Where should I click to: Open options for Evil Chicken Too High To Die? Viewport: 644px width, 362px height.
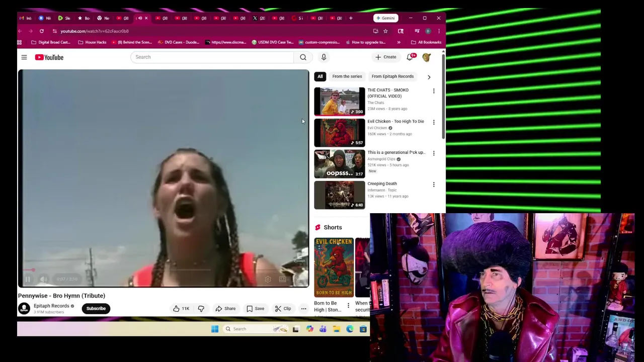point(434,122)
